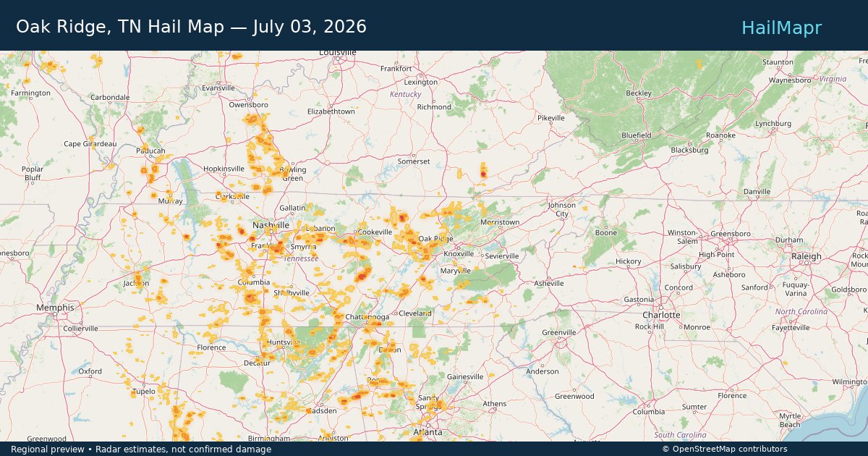The width and height of the screenshot is (868, 456).
Task: Click the Chattanooga city label
Action: [369, 318]
